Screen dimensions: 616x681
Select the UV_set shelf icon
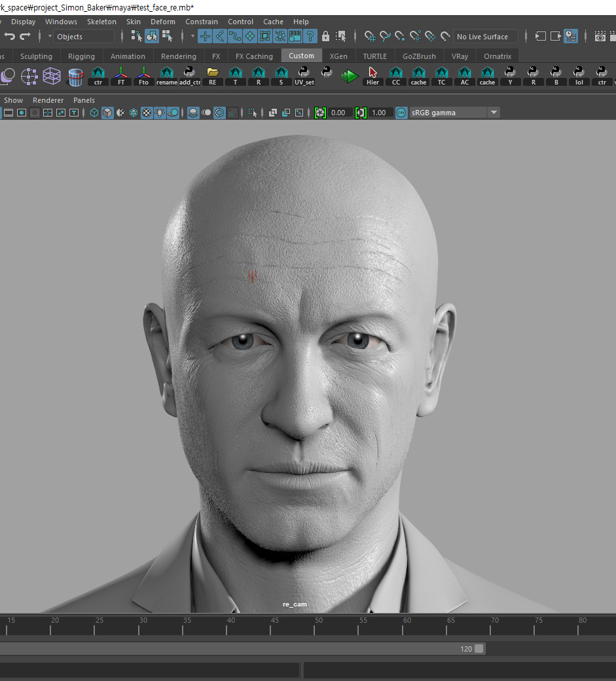click(x=304, y=75)
